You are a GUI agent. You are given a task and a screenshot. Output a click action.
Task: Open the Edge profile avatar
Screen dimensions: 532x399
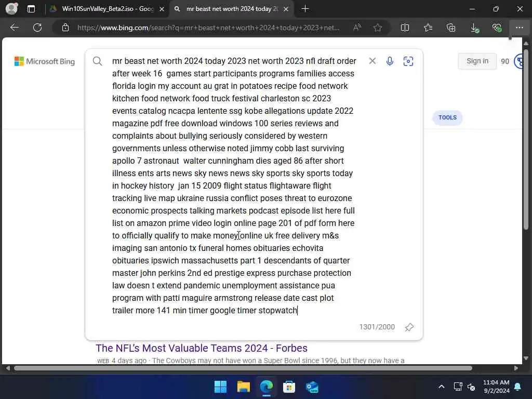click(11, 8)
